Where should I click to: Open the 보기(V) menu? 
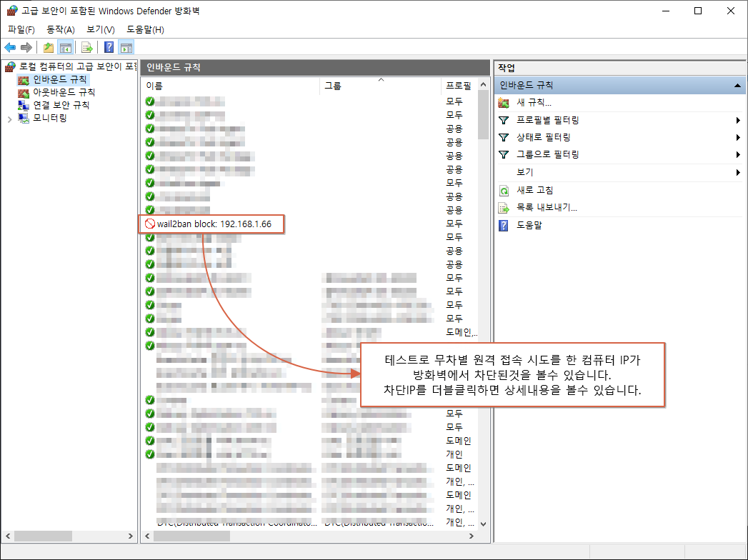[101, 29]
